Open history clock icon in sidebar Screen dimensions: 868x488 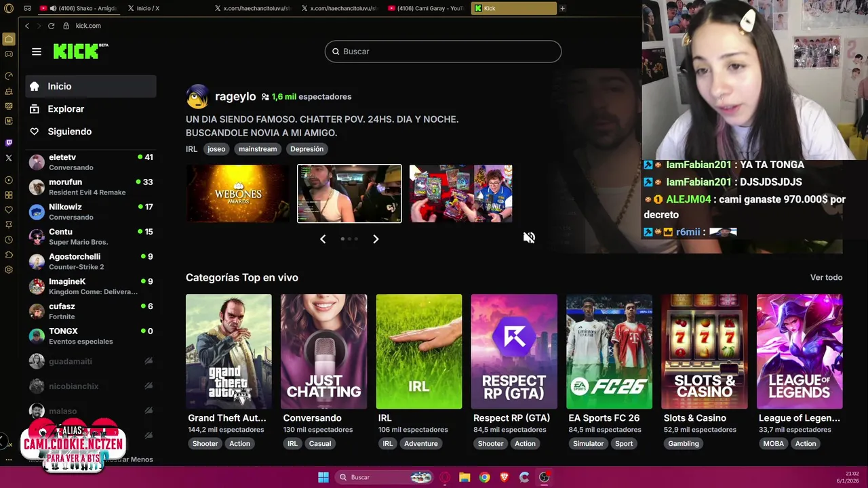point(9,239)
